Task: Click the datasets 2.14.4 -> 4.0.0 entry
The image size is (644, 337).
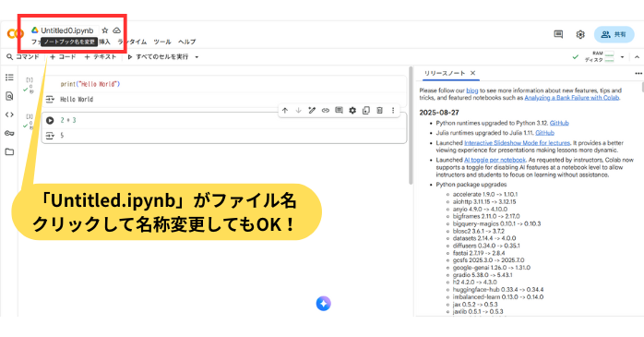Action: (484, 238)
